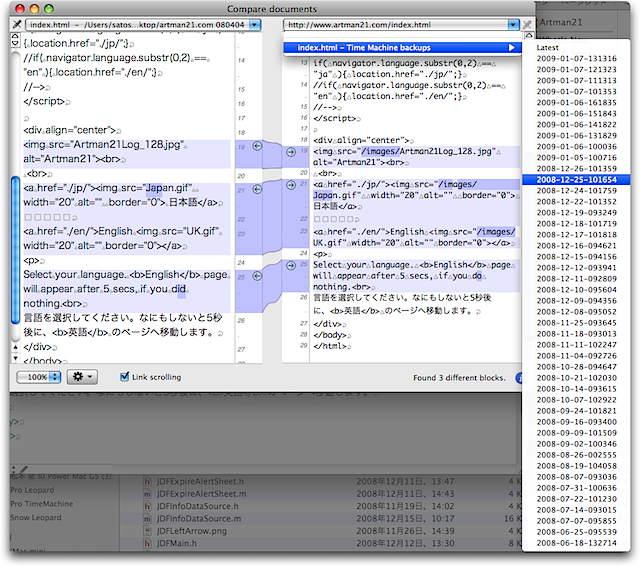The height and width of the screenshot is (567, 640).
Task: Zoom the Compare documents window with green button
Action: tap(49, 9)
